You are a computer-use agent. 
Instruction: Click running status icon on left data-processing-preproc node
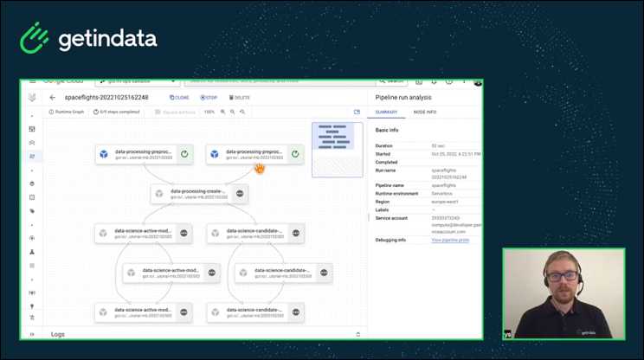(x=184, y=154)
